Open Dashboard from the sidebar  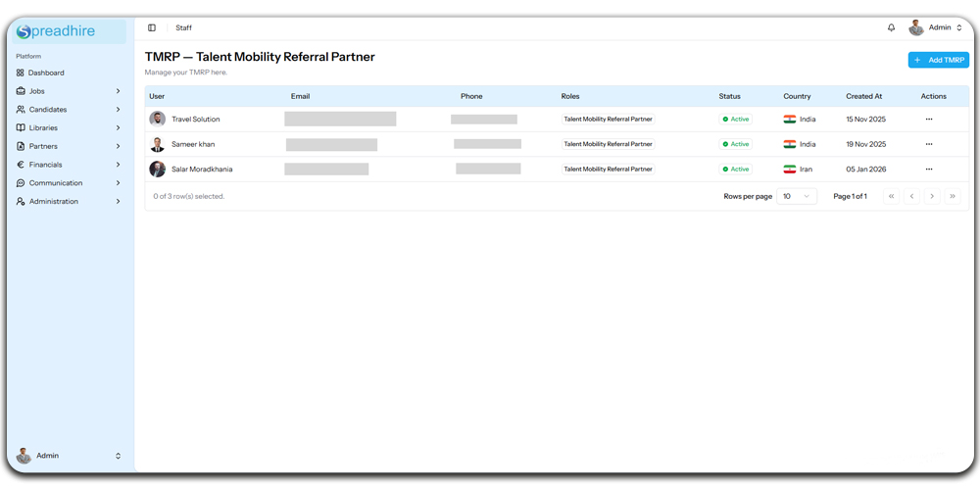[46, 73]
